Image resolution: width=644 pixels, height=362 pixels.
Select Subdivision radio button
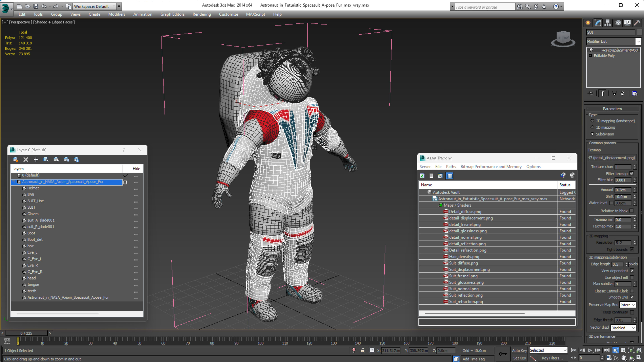click(x=592, y=134)
